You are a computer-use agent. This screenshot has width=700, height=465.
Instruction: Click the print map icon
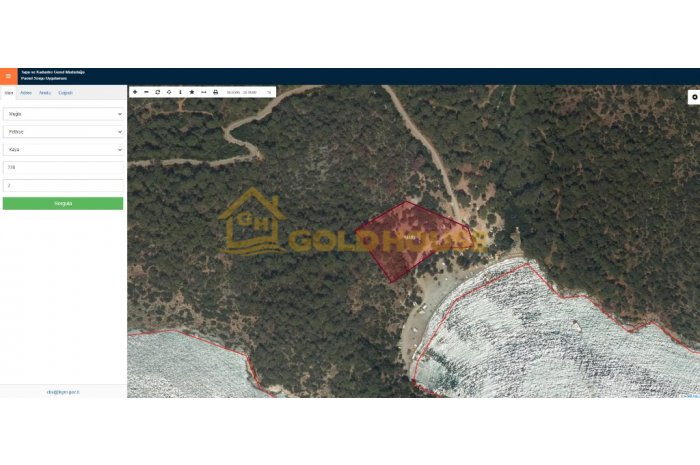(x=216, y=92)
